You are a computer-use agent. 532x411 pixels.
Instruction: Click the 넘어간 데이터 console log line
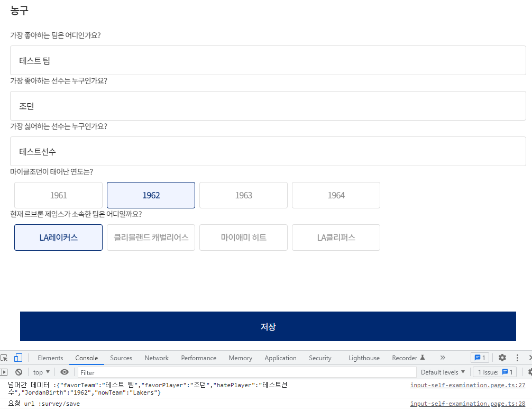[148, 389]
